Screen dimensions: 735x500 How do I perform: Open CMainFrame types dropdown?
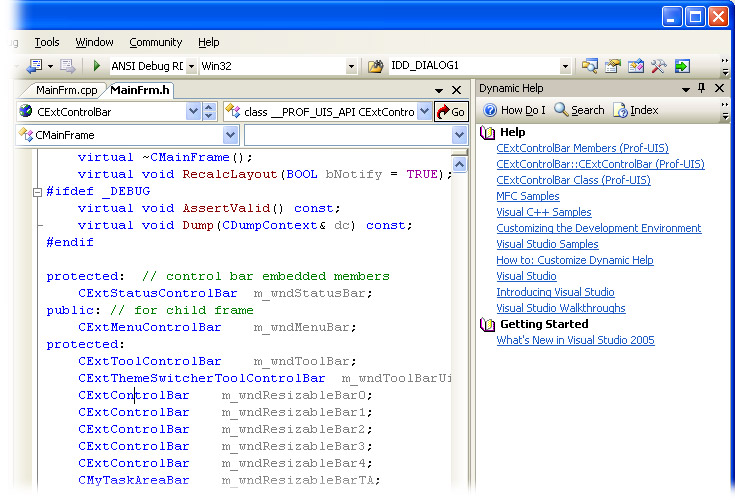(230, 135)
